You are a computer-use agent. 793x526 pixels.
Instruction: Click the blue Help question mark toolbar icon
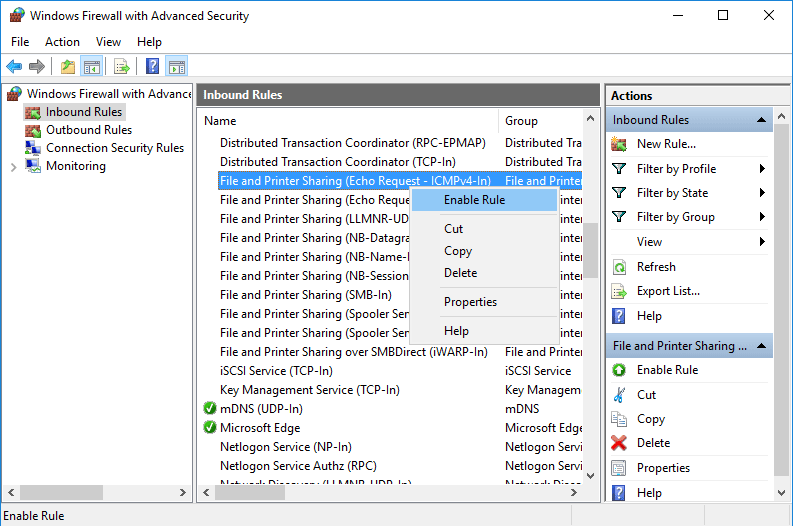click(x=152, y=66)
